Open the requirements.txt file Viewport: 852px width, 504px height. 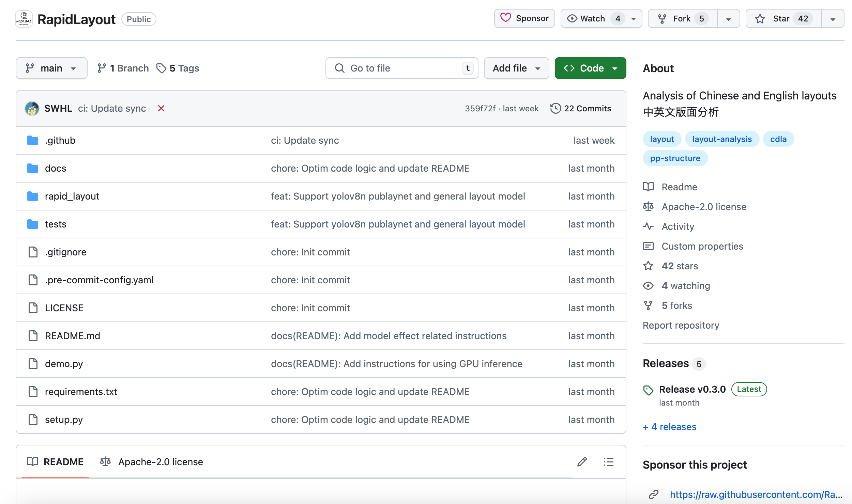pos(81,392)
